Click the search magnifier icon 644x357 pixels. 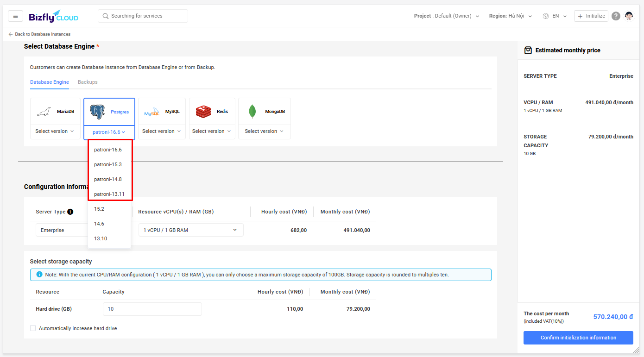tap(106, 16)
